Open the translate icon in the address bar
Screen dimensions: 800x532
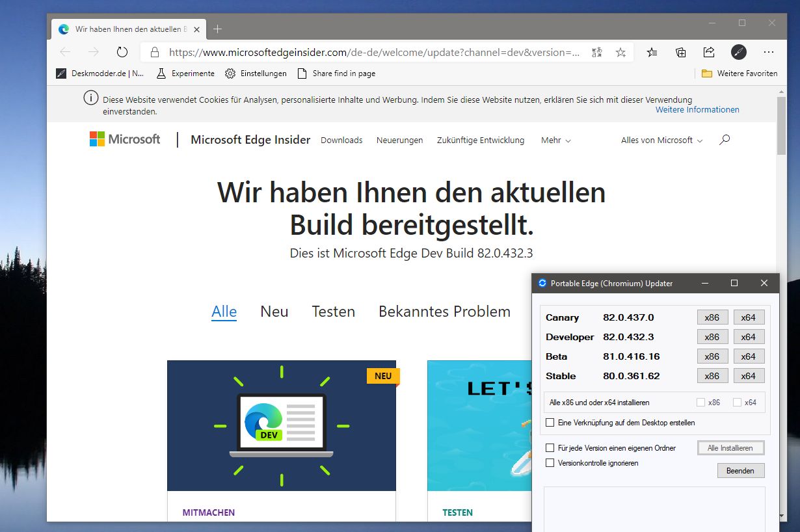point(596,52)
